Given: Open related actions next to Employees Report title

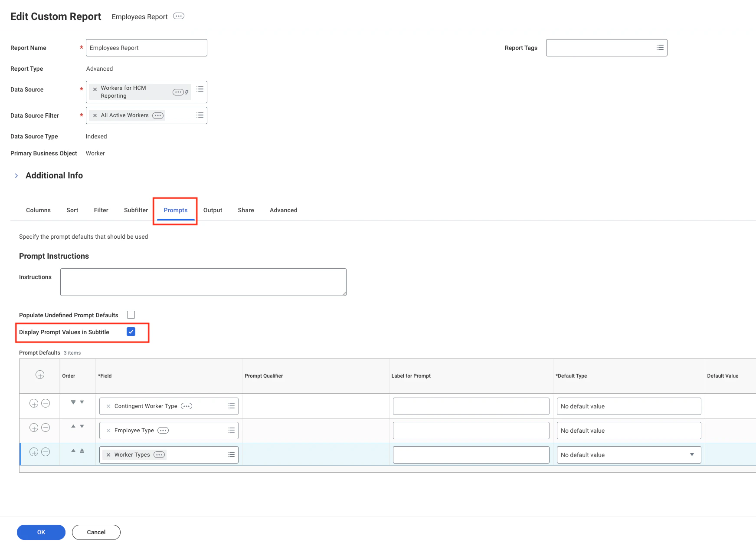Looking at the screenshot, I should [x=179, y=16].
